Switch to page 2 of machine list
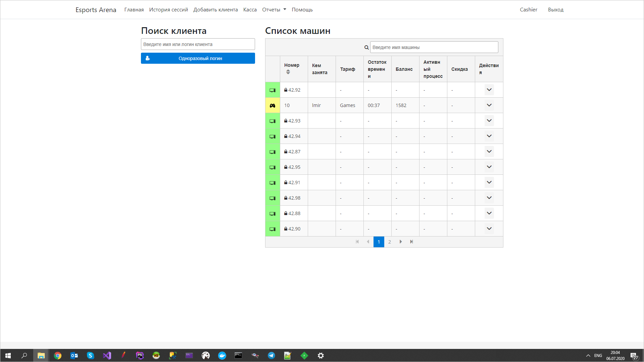Viewport: 644px width, 362px height. (390, 242)
